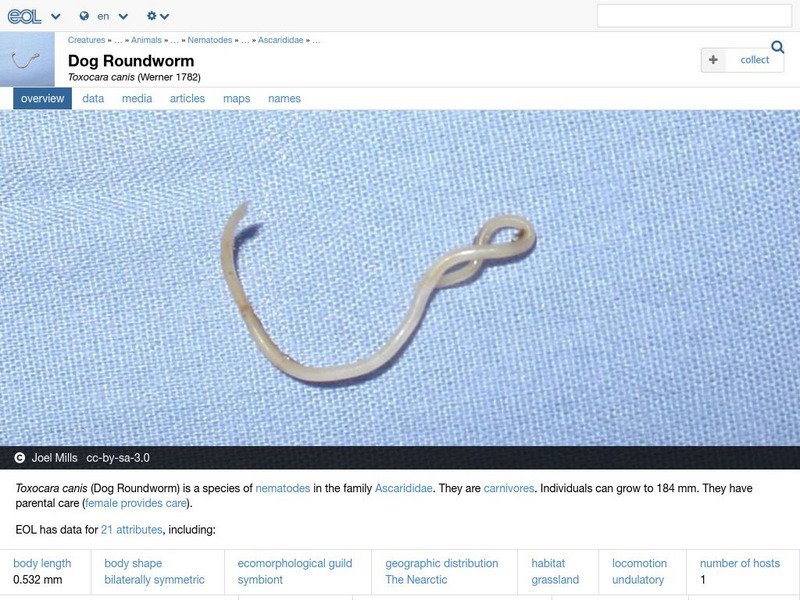The width and height of the screenshot is (800, 600).
Task: Click the plus icon on the collect button
Action: tap(713, 59)
